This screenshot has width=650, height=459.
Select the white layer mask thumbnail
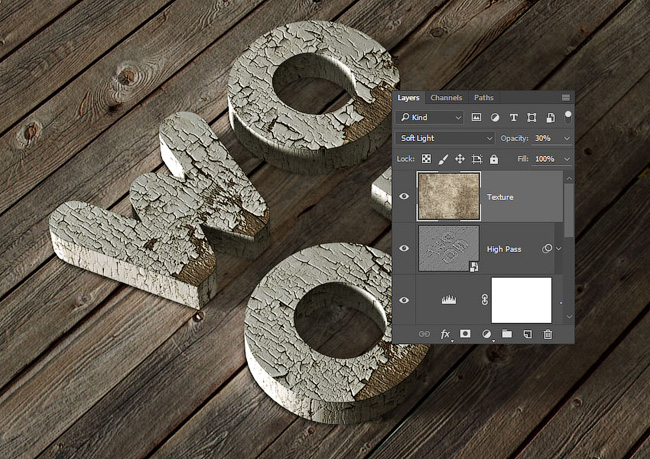pos(521,300)
